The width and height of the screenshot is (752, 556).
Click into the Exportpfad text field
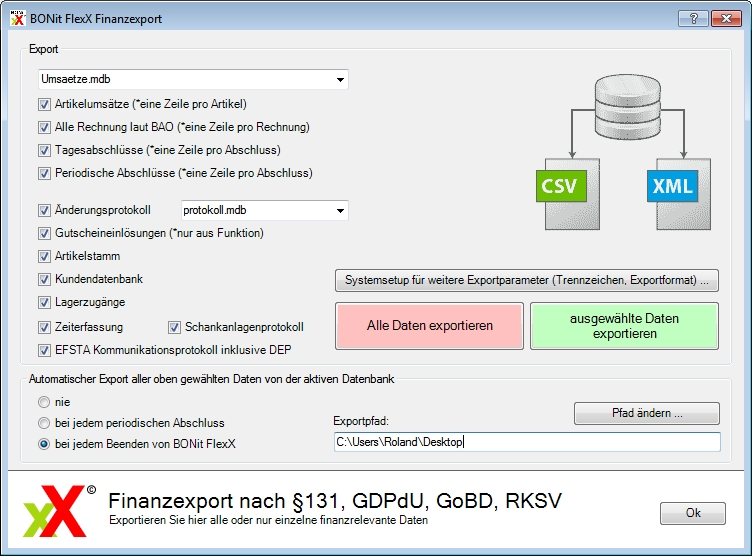[527, 442]
